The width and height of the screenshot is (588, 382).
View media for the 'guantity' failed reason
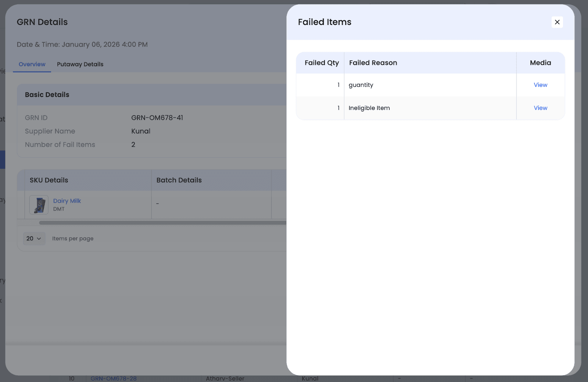pyautogui.click(x=540, y=85)
